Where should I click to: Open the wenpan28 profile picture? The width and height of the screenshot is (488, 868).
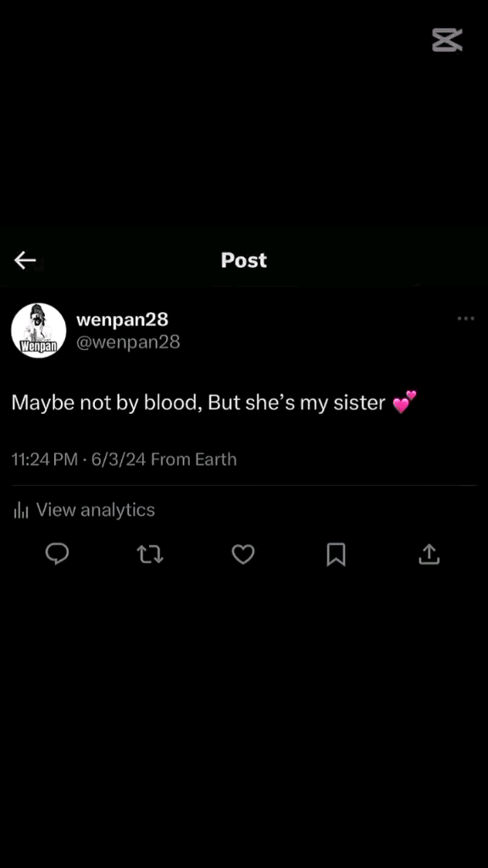click(x=39, y=331)
